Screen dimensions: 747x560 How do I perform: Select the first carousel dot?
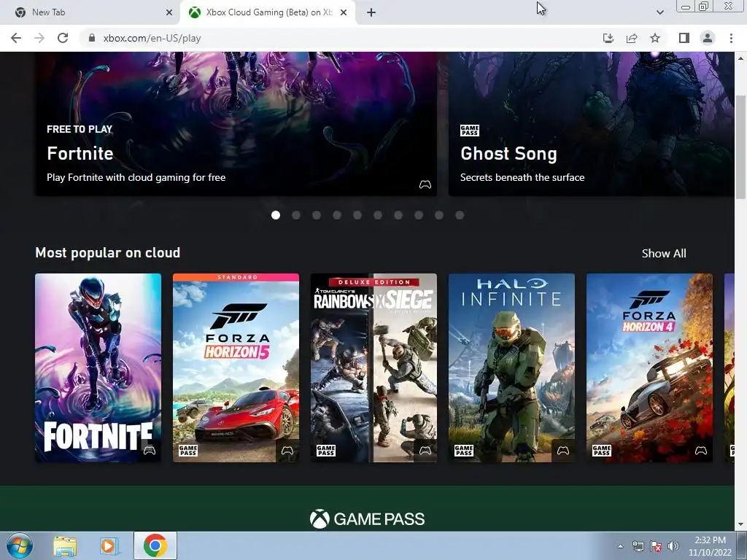pyautogui.click(x=275, y=215)
